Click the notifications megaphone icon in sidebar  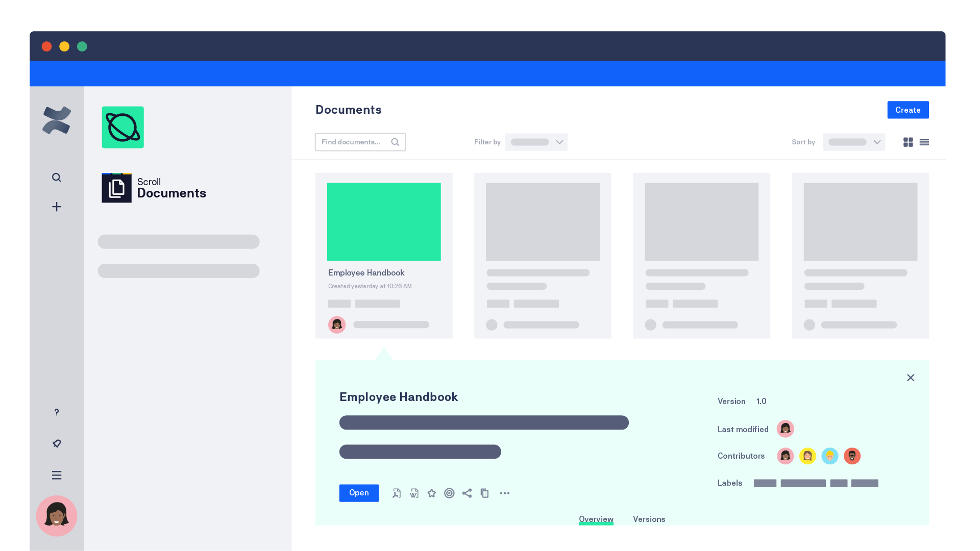click(57, 443)
